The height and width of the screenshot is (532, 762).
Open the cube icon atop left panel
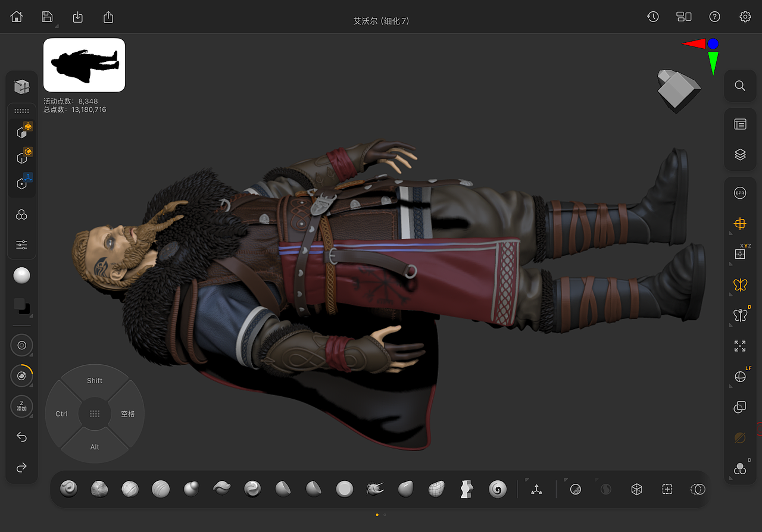(x=22, y=87)
